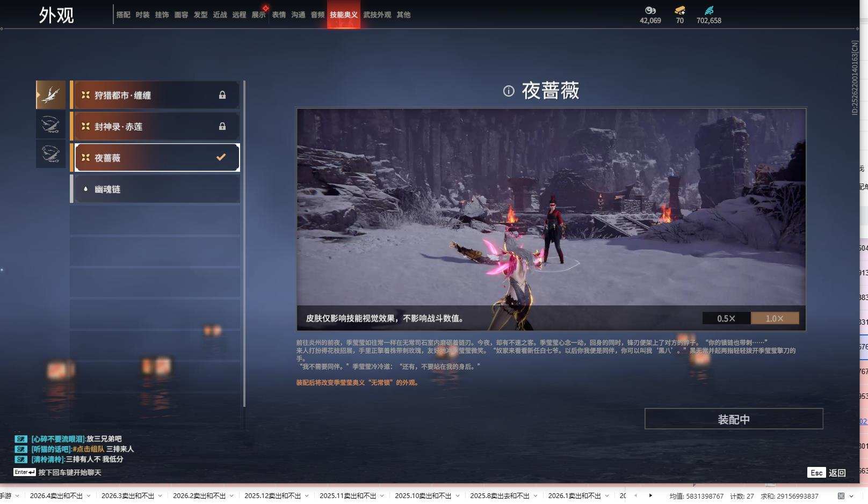868x504 pixels.
Task: Open the coin currency icon showing 42,069
Action: click(650, 10)
